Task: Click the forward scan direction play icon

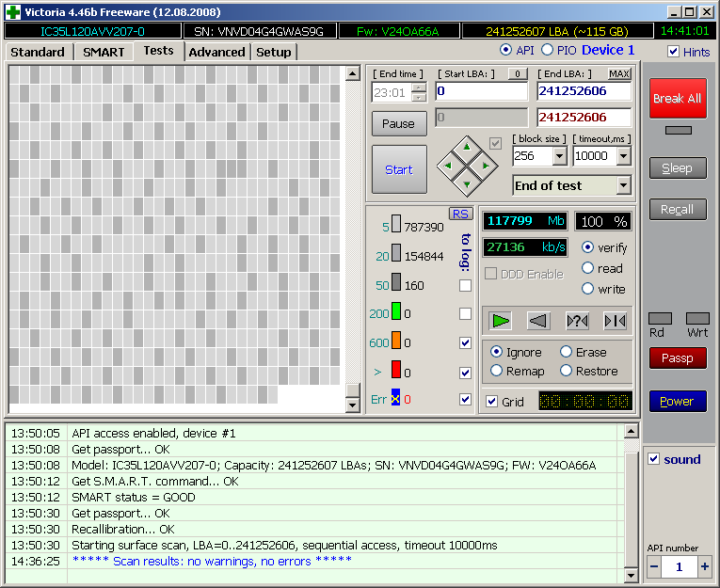Action: (501, 321)
